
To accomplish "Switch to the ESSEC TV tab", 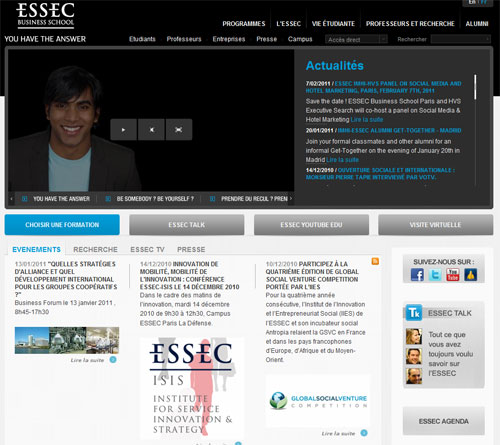I will [147, 249].
